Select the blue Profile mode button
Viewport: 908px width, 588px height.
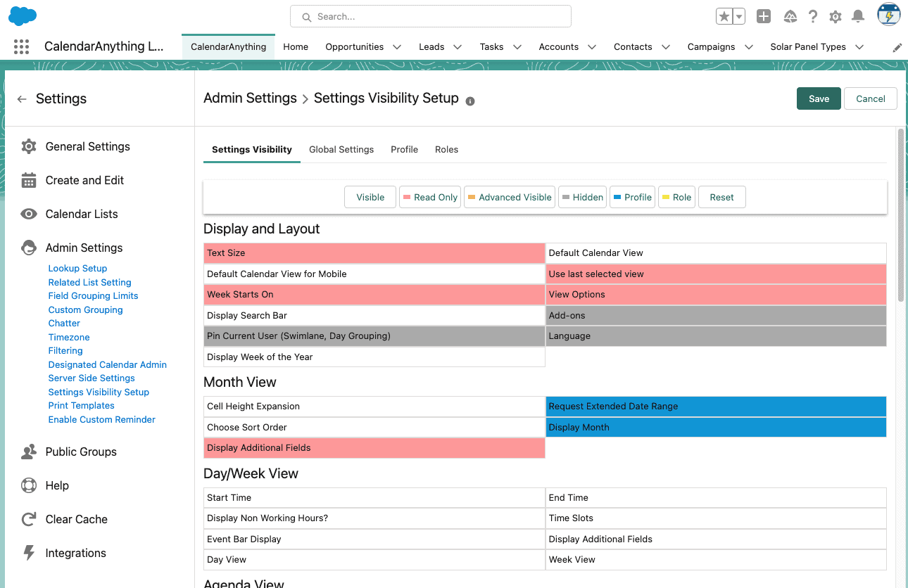(633, 197)
